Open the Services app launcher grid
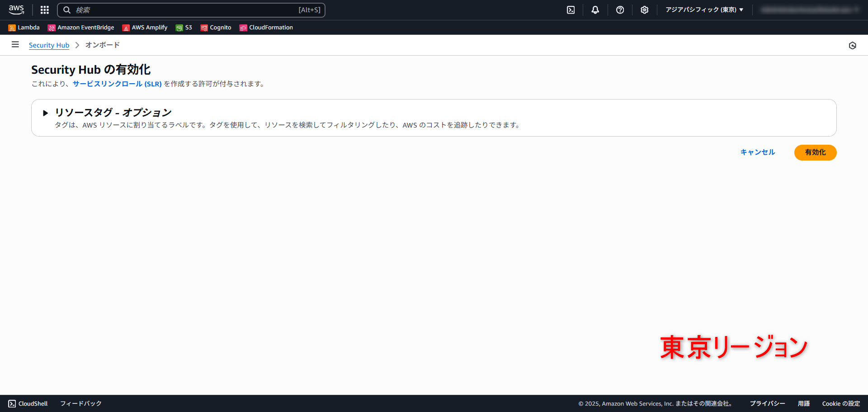Image resolution: width=868 pixels, height=412 pixels. pos(44,9)
